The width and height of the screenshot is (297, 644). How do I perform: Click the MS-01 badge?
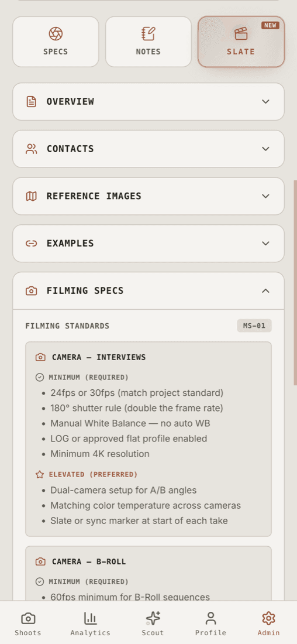[254, 326]
